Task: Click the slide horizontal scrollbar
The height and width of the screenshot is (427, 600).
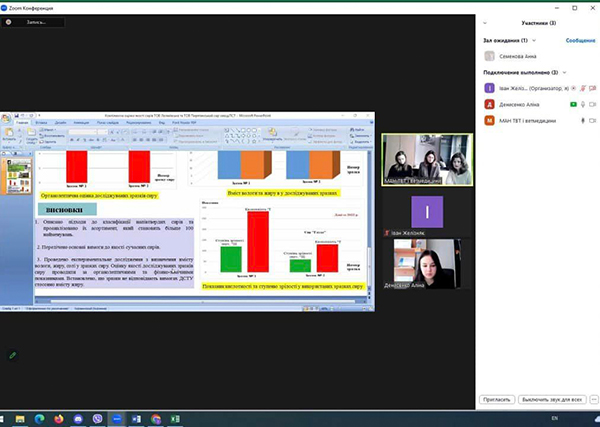Action: (201, 302)
